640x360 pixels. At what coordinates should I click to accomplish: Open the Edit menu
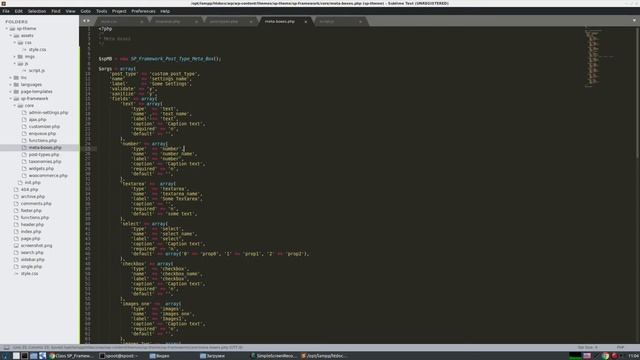click(19, 11)
